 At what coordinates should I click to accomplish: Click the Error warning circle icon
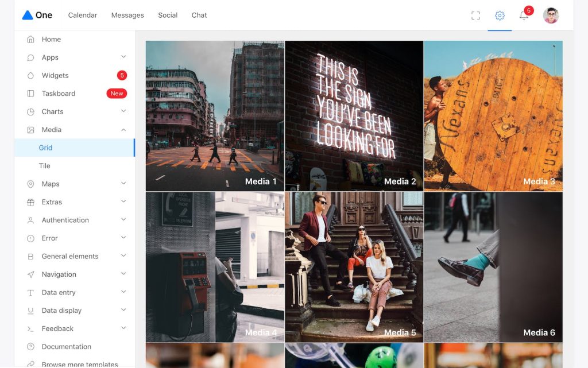pyautogui.click(x=31, y=238)
